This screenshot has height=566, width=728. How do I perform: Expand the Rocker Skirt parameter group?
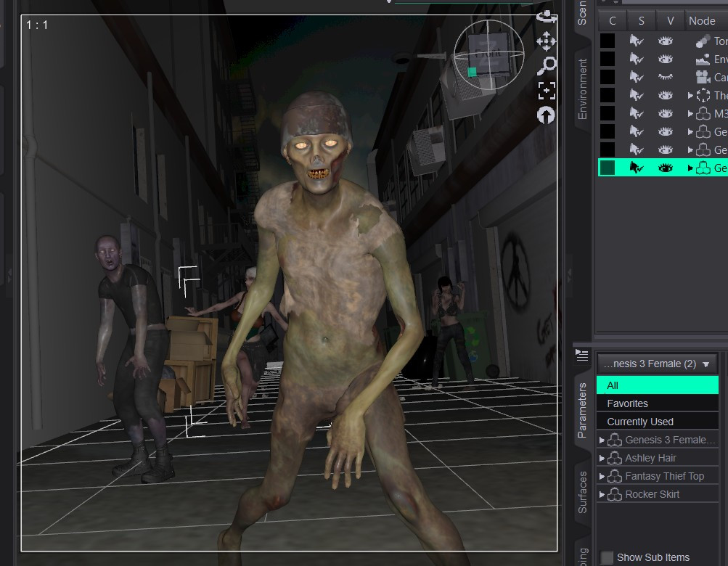[x=602, y=494]
